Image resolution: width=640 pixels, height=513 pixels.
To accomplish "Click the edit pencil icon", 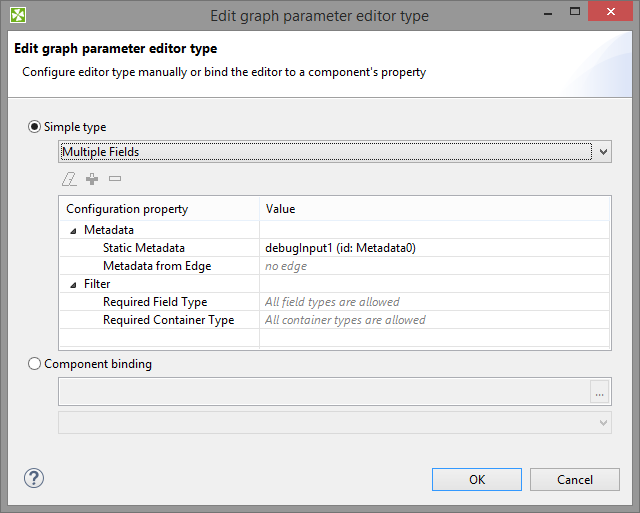I will tap(68, 179).
